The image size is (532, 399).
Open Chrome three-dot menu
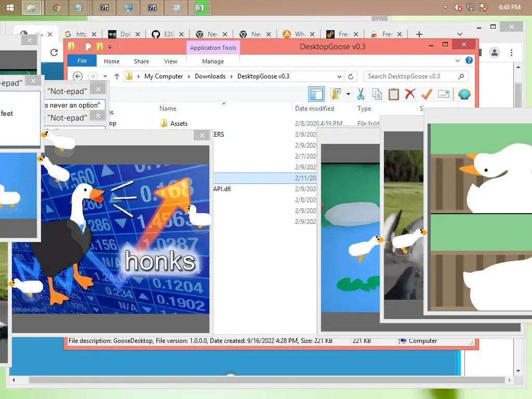coord(511,52)
